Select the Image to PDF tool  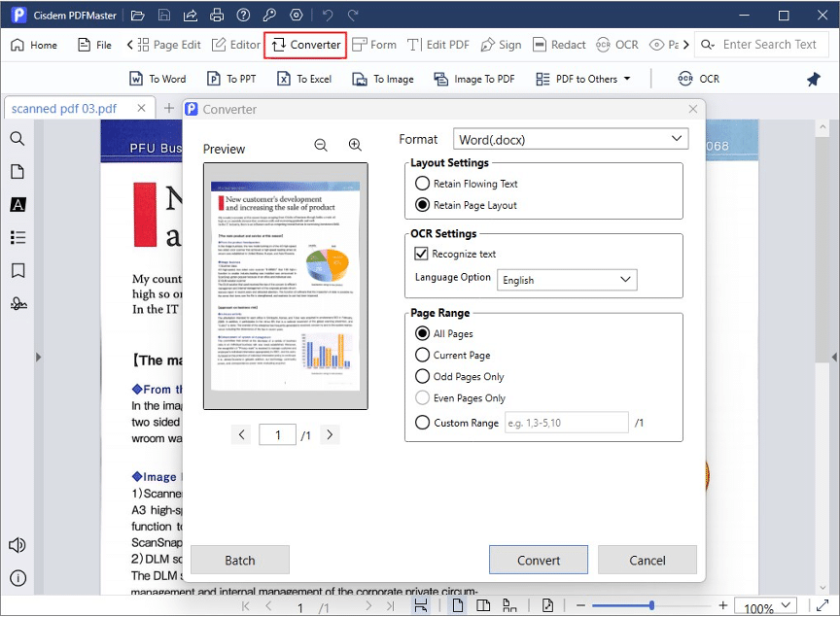(473, 79)
